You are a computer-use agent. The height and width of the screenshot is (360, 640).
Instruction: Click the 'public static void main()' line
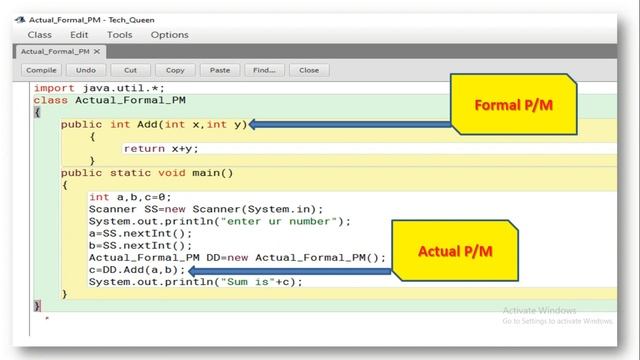click(147, 173)
